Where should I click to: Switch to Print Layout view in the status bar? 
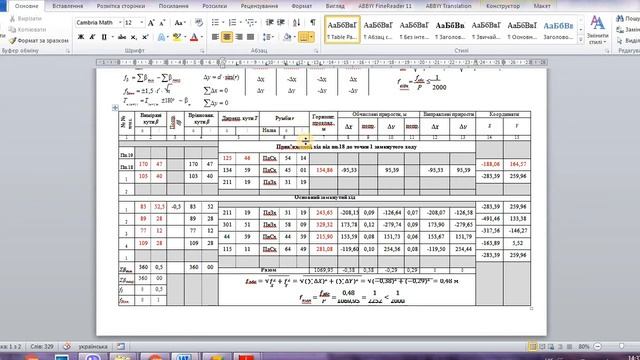[x=533, y=347]
